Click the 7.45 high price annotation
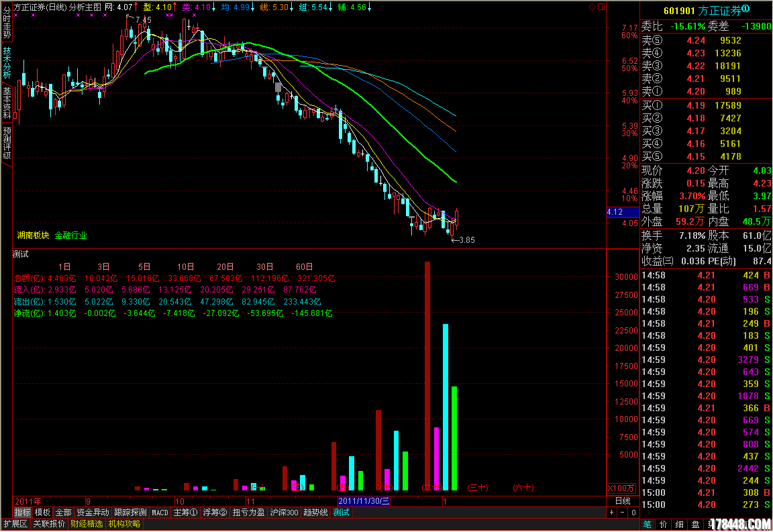773x532 pixels. point(144,19)
